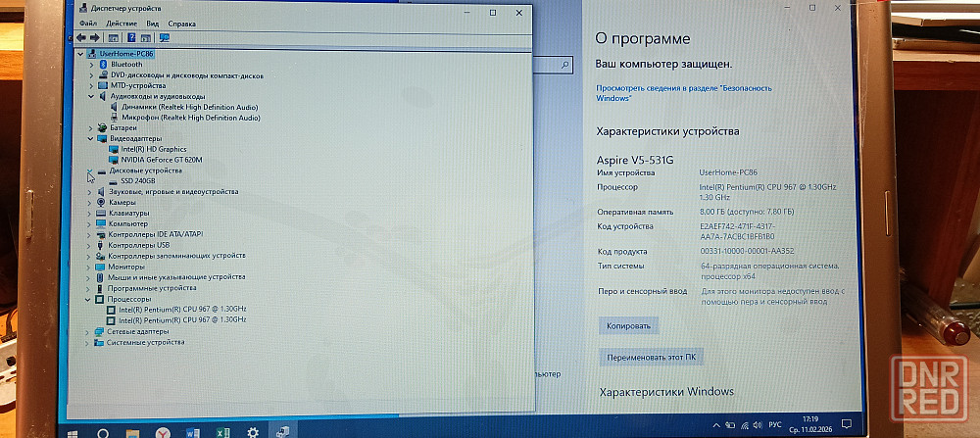Screen dimensions: 980x438
Task: Open the Безопасность Windows details link
Action: (x=684, y=93)
